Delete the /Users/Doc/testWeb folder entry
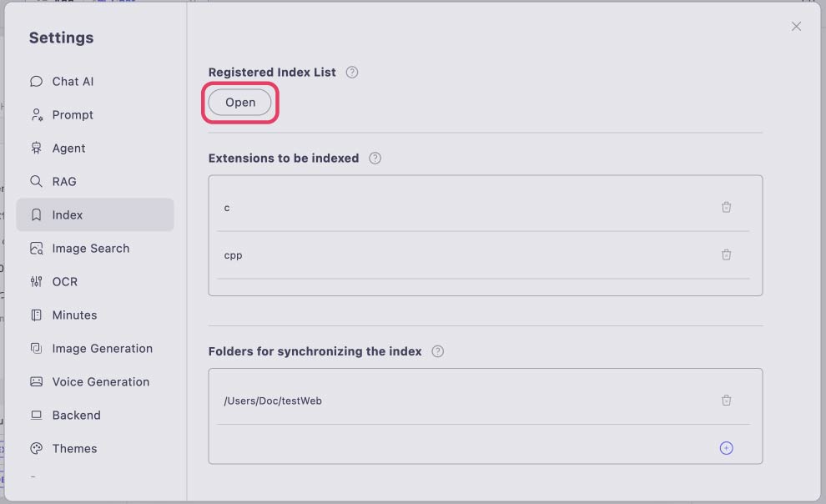 point(726,401)
